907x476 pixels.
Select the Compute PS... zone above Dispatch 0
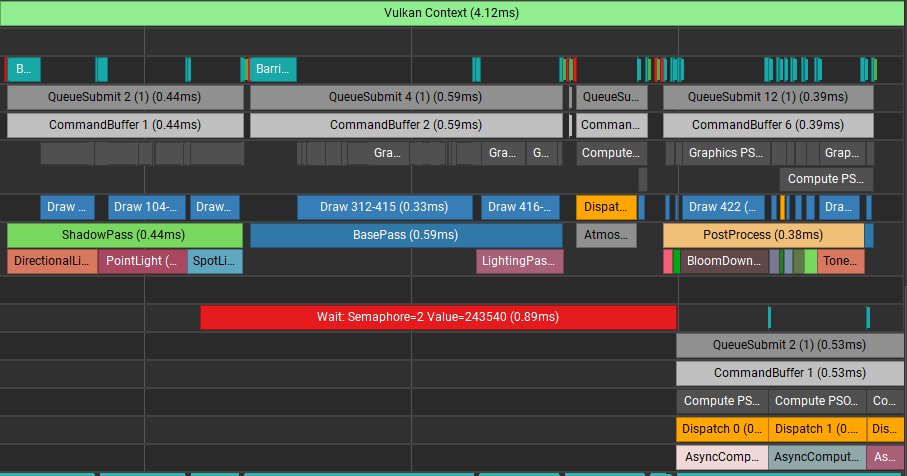[x=722, y=401]
